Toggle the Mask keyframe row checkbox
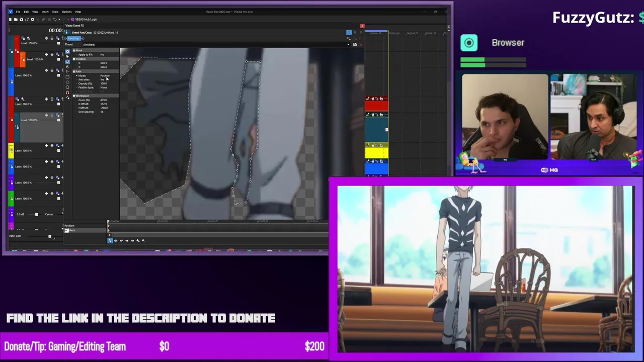The image size is (644, 362). coord(66,230)
